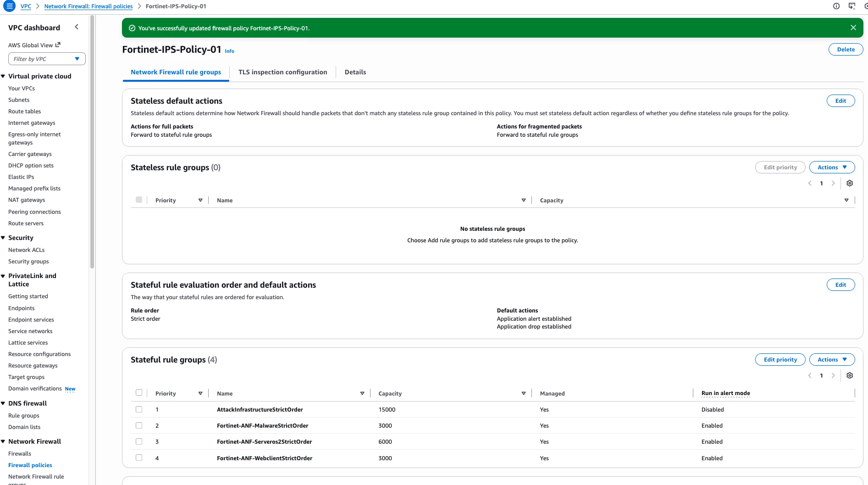868x485 pixels.
Task: Switch to the TLS inspection configuration tab
Action: tap(283, 72)
